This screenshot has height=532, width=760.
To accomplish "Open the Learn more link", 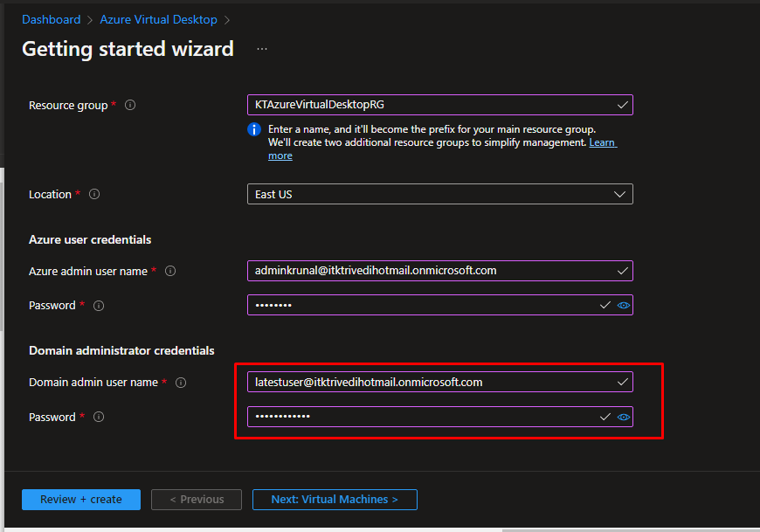I will (603, 142).
